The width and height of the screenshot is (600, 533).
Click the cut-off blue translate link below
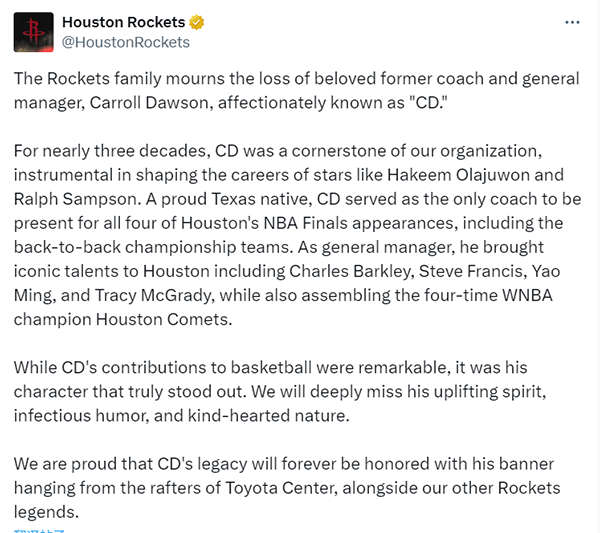pos(39,531)
